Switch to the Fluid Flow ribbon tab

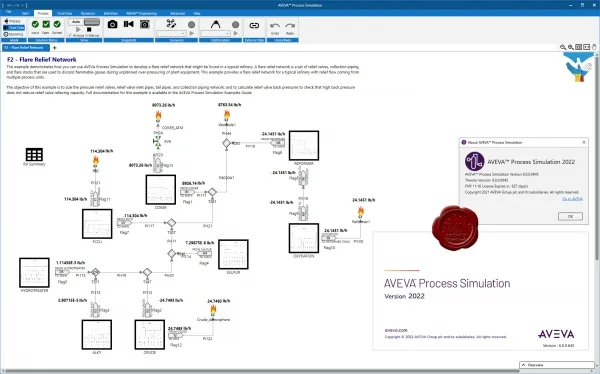(64, 13)
